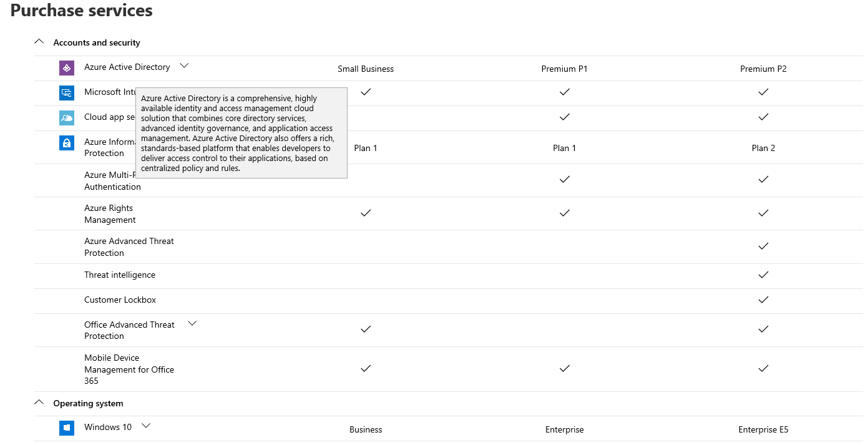Click the Enterprise E5 plan label
Screen dimensions: 868x445
(763, 429)
